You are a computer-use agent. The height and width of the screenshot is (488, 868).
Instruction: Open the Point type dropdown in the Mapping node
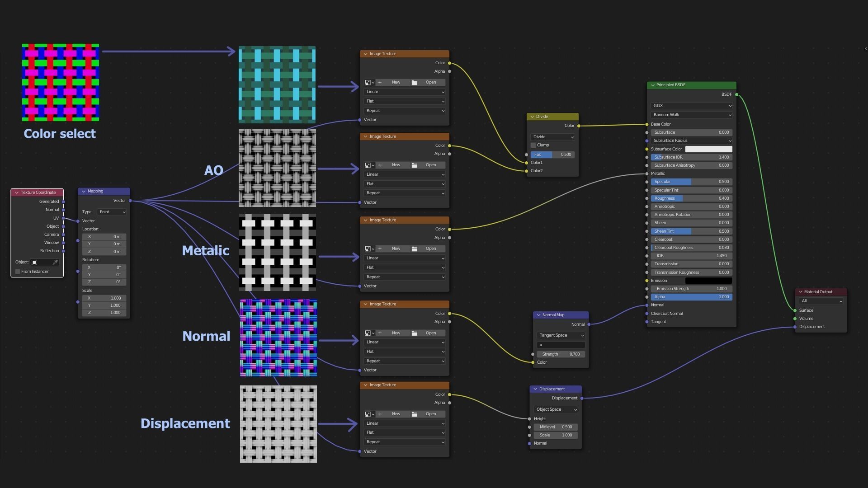[111, 212]
